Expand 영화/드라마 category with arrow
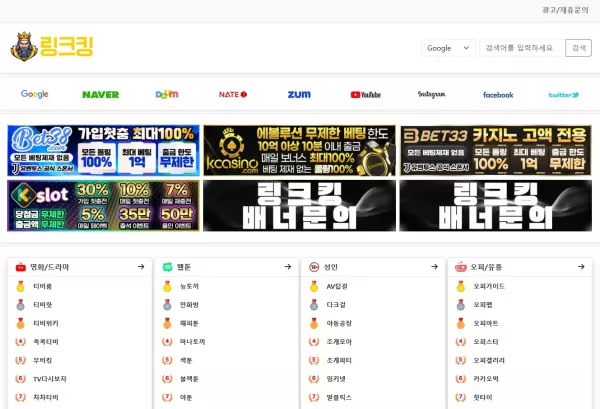600x409 pixels. click(x=141, y=267)
